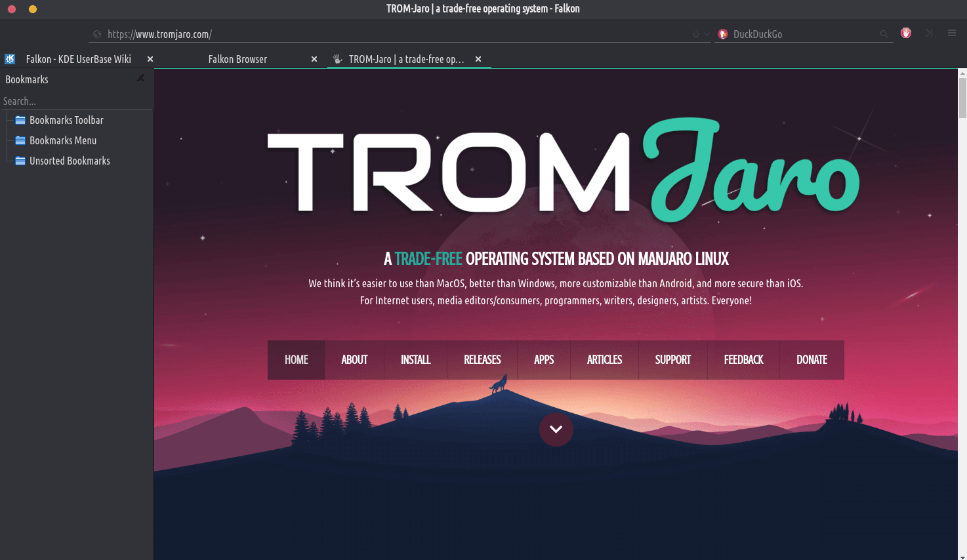967x560 pixels.
Task: Click the AdBlock hand icon in toolbar
Action: (906, 33)
